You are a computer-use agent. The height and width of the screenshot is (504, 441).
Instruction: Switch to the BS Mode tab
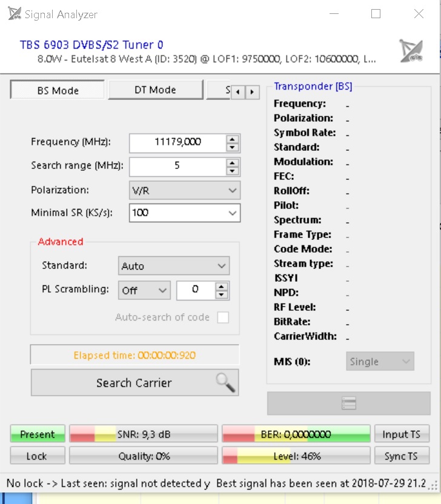click(58, 90)
